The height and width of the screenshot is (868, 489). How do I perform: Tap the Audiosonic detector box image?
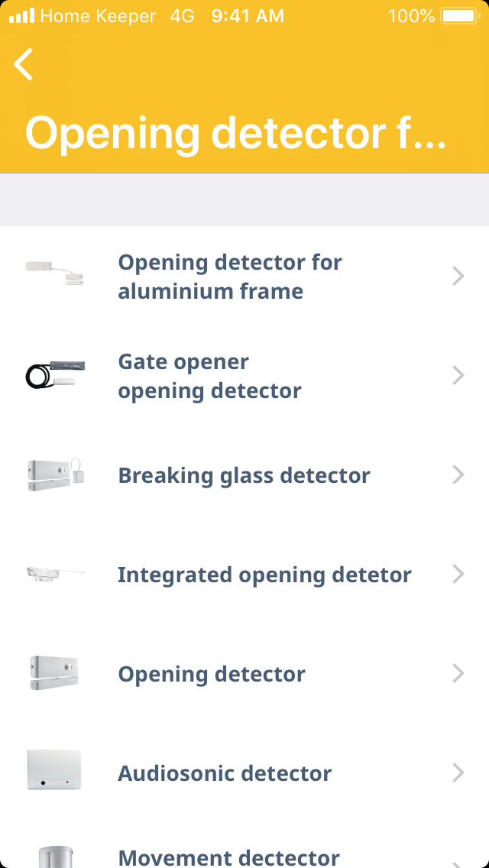tap(54, 769)
